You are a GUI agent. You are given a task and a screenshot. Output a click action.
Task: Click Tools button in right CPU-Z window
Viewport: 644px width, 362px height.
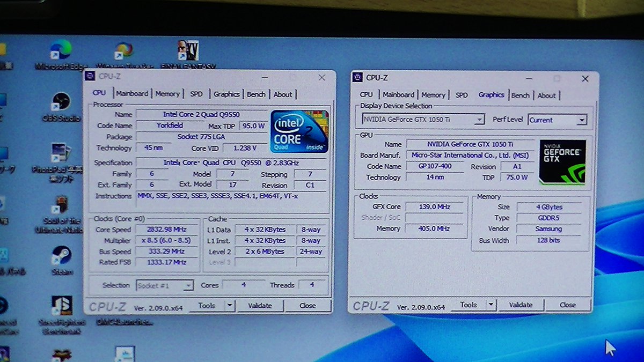coord(469,305)
